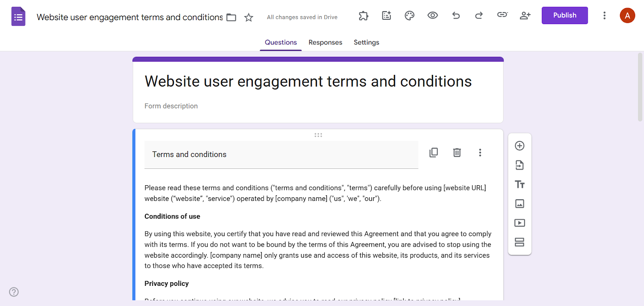
Task: Duplicate the Terms and conditions question
Action: tap(433, 152)
